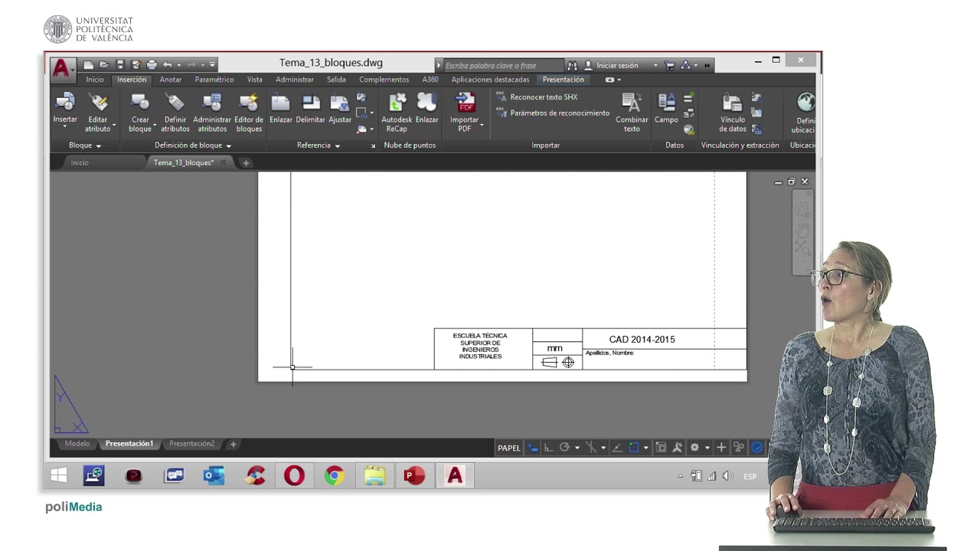Viewport: 980px width, 551px height.
Task: Select the Modelo layout tab
Action: tap(77, 444)
